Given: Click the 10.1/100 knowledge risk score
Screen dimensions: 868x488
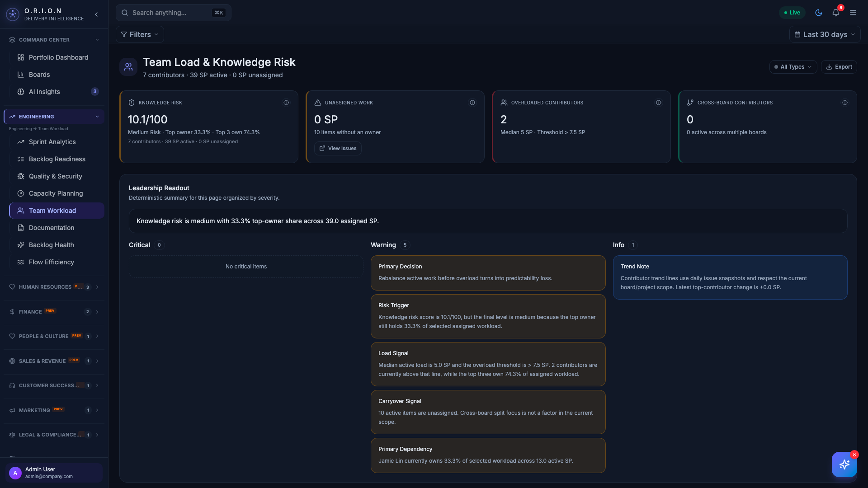Looking at the screenshot, I should pyautogui.click(x=147, y=120).
